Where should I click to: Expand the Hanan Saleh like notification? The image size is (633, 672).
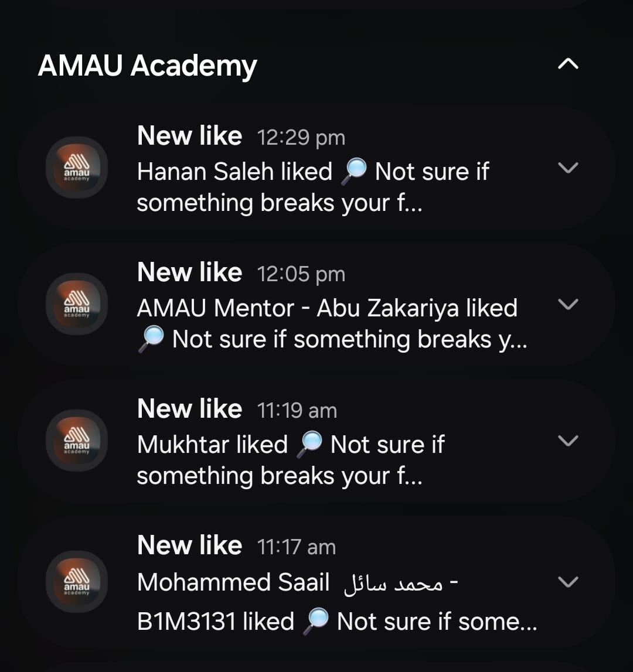[568, 168]
